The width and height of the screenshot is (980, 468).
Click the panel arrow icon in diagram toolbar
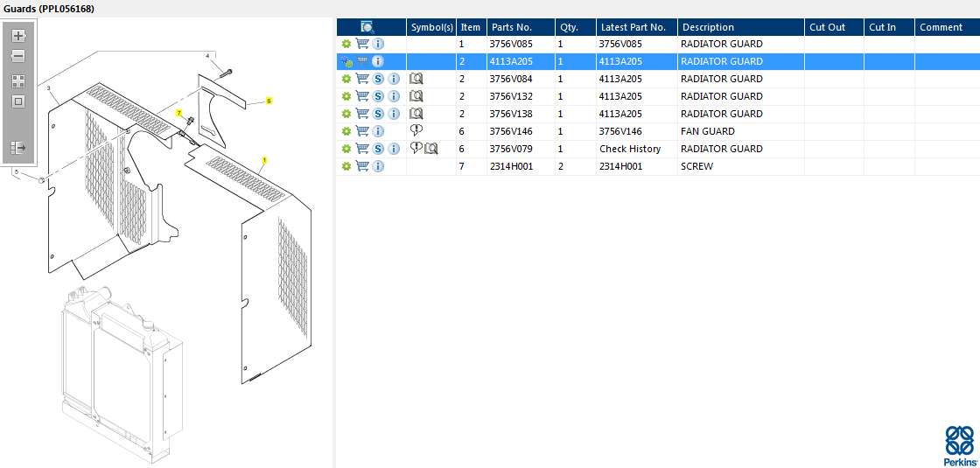[x=18, y=148]
